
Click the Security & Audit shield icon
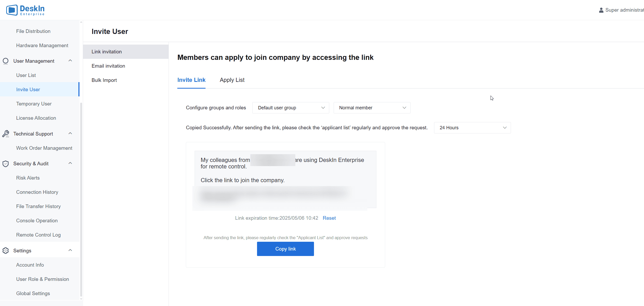click(x=6, y=163)
